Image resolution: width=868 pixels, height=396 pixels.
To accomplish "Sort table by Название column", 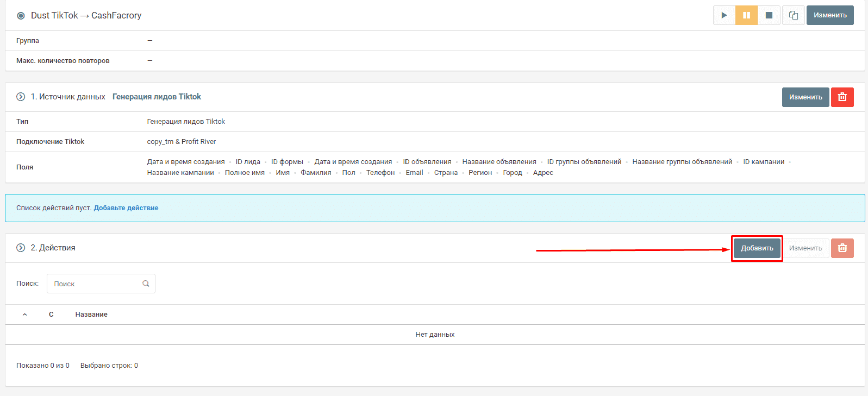I will [91, 315].
